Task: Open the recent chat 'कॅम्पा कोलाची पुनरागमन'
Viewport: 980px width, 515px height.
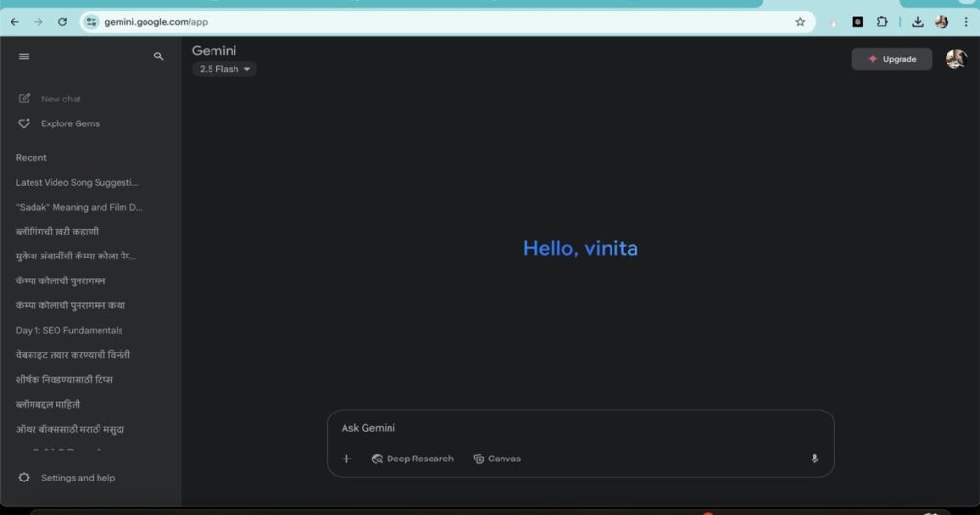Action: [60, 280]
